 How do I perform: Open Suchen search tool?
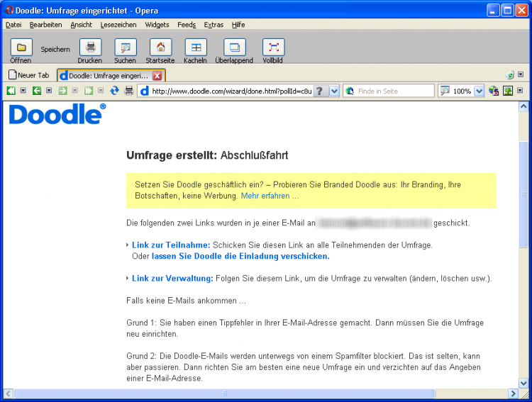click(x=126, y=48)
